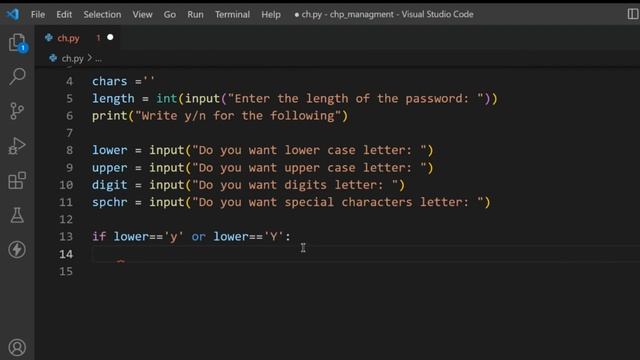Viewport: 640px width, 360px height.
Task: Open the lightning bolt icon in activity bar
Action: pos(17,249)
